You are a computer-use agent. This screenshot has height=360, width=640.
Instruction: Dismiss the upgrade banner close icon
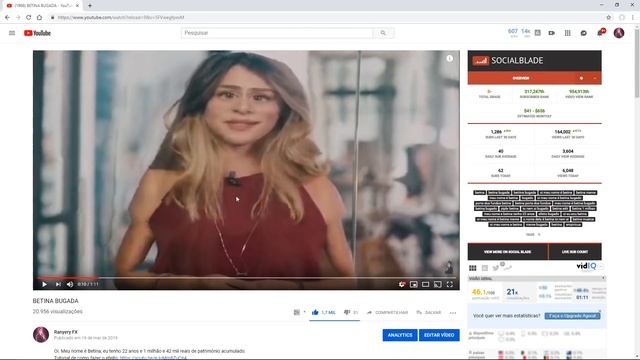click(x=600, y=311)
